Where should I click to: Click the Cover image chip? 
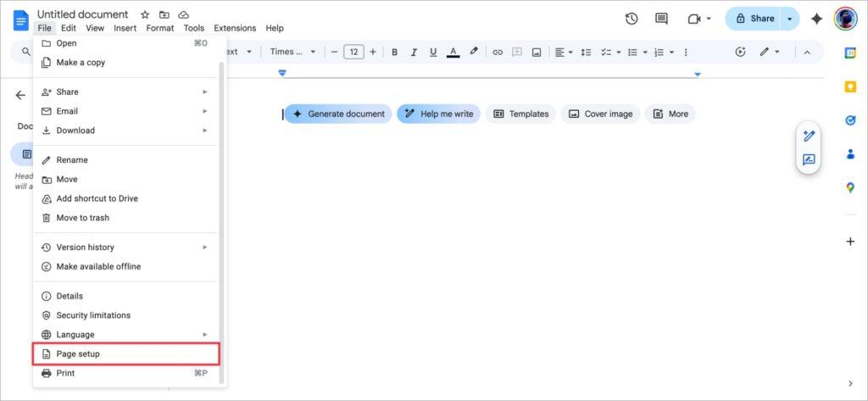[601, 114]
